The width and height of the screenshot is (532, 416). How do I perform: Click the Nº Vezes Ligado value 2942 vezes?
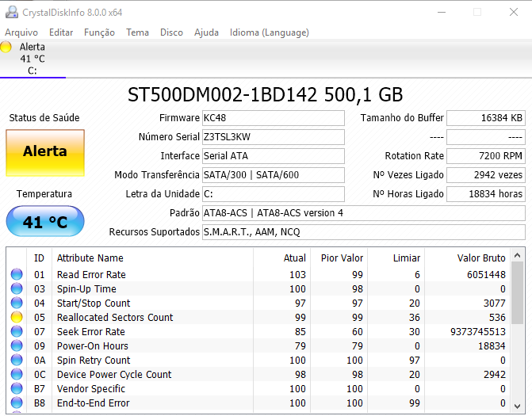point(486,175)
